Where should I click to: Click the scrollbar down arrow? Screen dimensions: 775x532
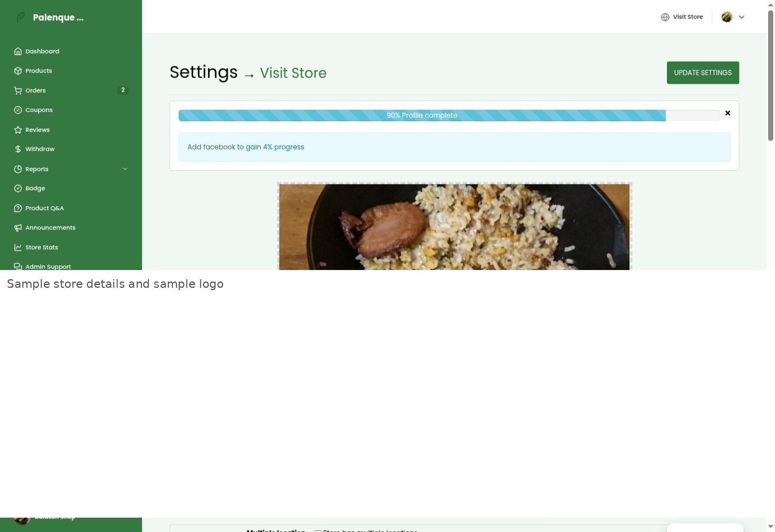[770, 526]
